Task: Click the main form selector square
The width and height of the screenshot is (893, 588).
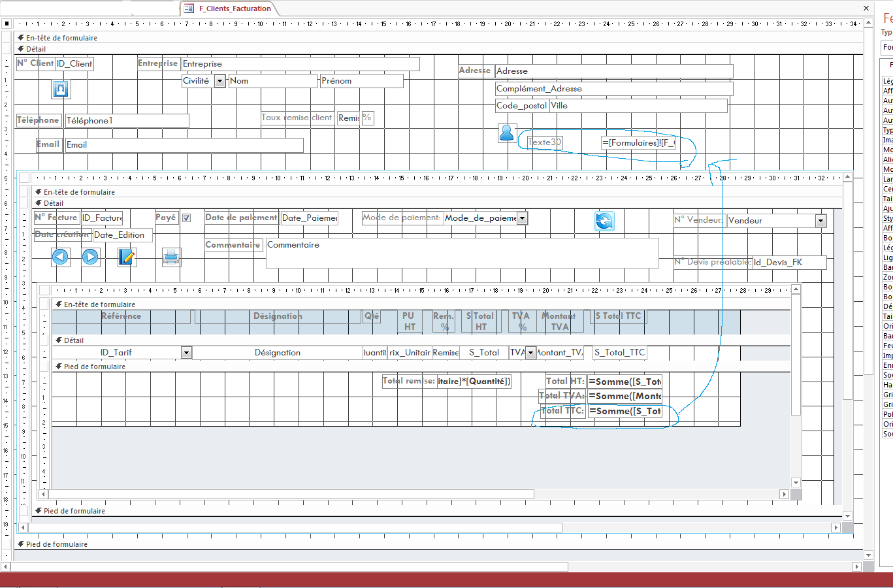Action: coord(7,24)
